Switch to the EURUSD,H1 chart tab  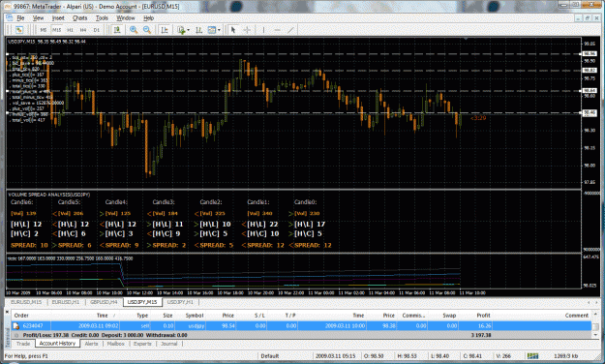tap(65, 302)
